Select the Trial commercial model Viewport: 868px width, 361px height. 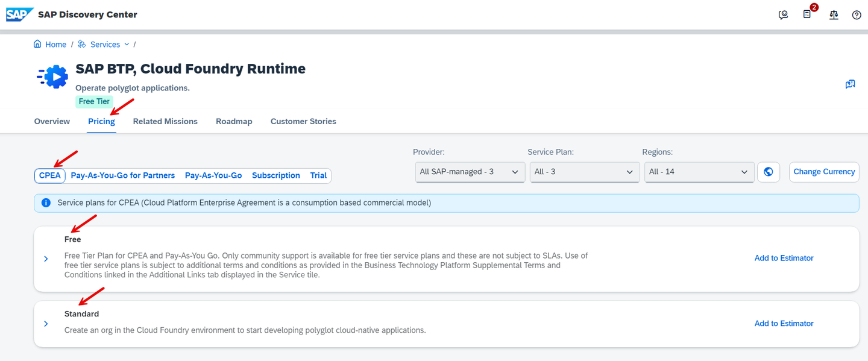coord(318,175)
